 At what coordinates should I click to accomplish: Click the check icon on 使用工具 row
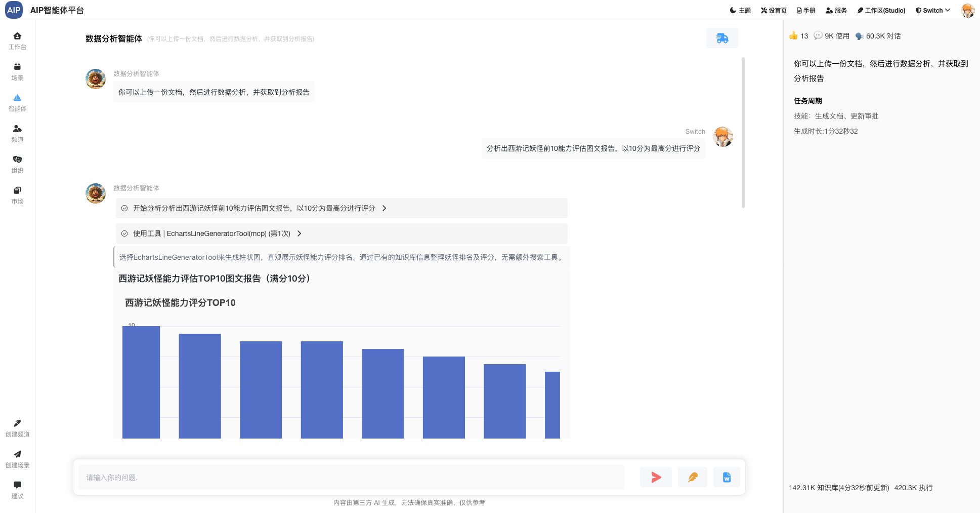(x=124, y=233)
